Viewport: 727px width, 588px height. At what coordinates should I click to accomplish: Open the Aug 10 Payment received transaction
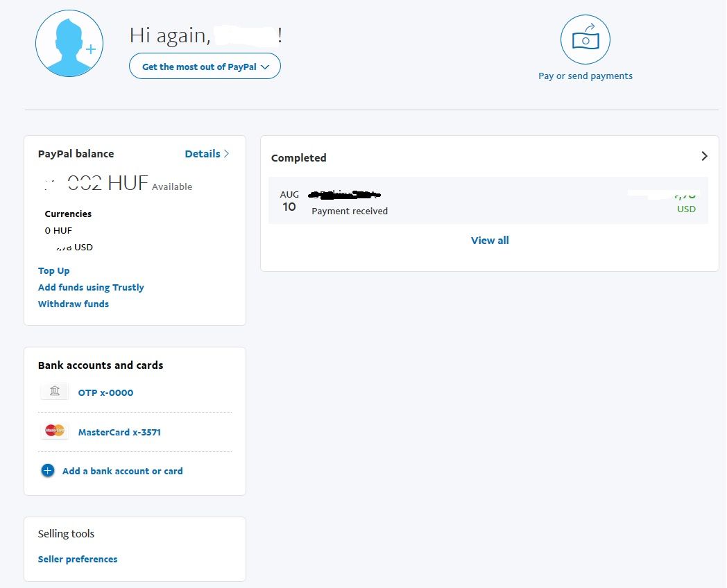point(488,200)
